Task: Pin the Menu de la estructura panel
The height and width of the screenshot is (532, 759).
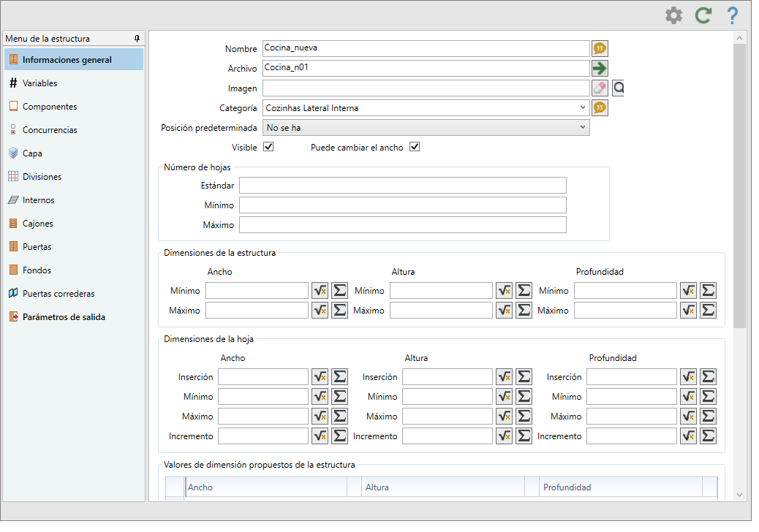Action: (x=137, y=38)
